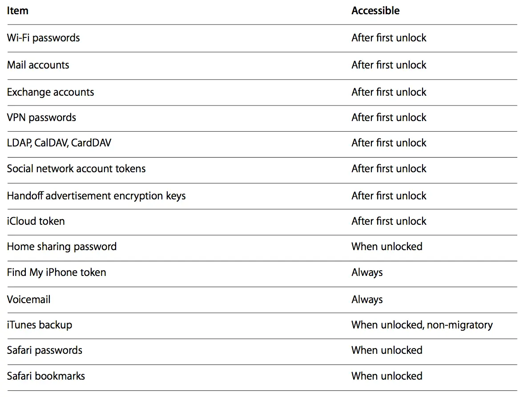Click the "VPN passwords" item

(42, 117)
